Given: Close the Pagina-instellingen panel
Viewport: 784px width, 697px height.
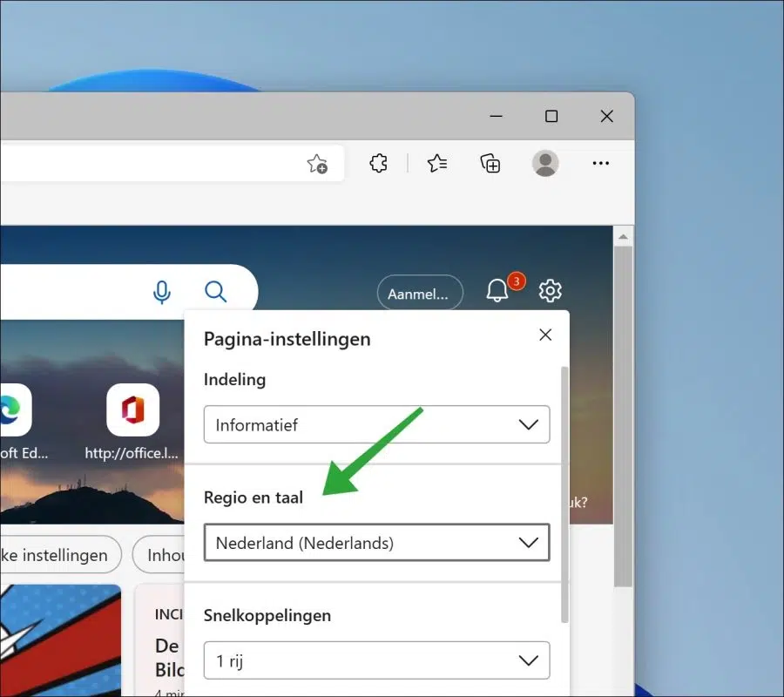Looking at the screenshot, I should (x=545, y=335).
